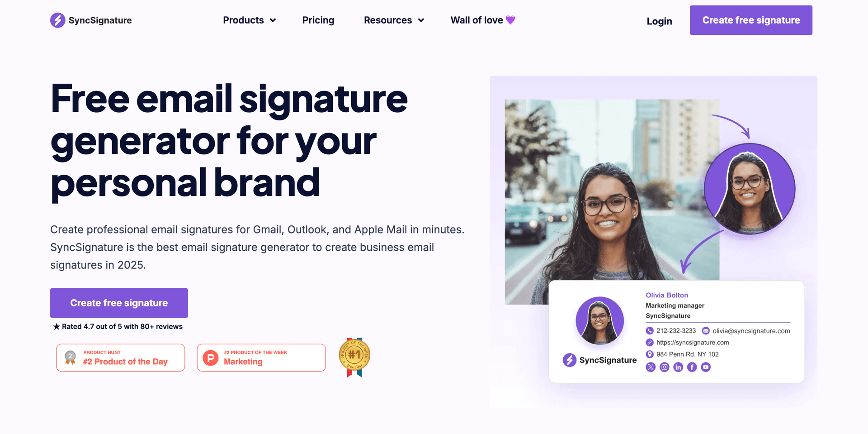The image size is (868, 434).
Task: Click the YouTube icon in signature card
Action: point(706,367)
